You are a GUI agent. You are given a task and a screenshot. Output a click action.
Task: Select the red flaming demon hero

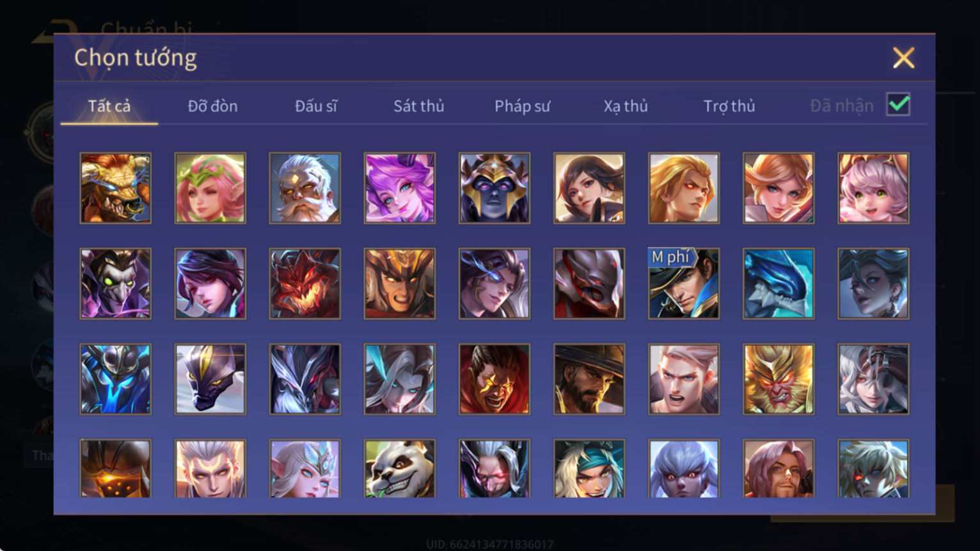(x=305, y=283)
